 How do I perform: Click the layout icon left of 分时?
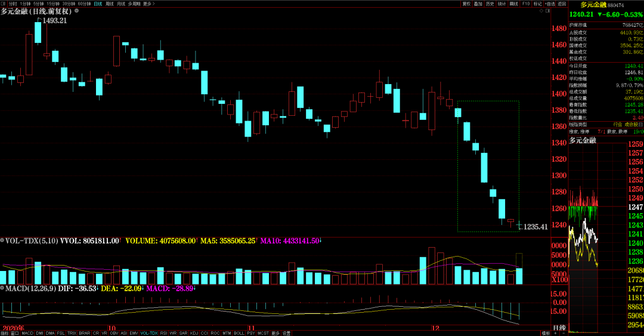click(x=3, y=4)
